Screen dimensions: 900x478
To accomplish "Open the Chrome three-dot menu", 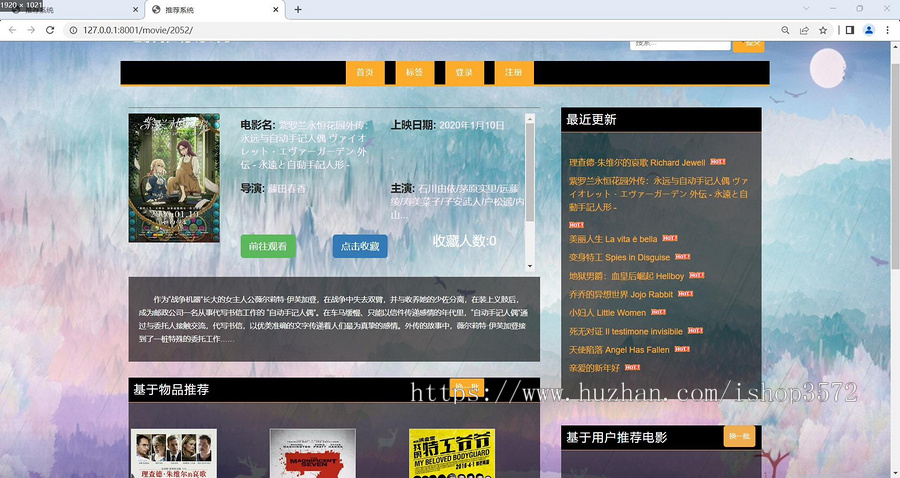I will (x=887, y=30).
